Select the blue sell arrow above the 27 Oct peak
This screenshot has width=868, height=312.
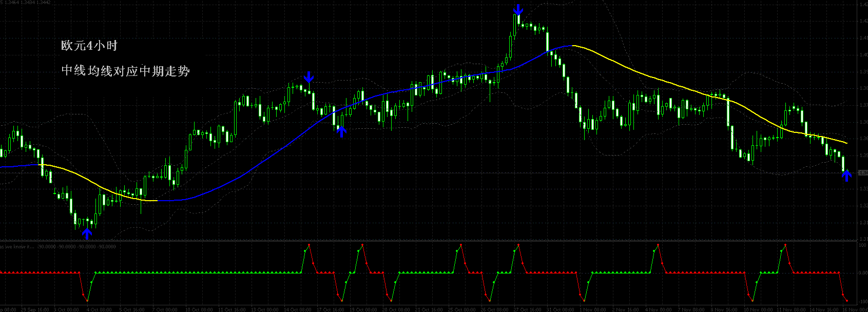(x=518, y=9)
